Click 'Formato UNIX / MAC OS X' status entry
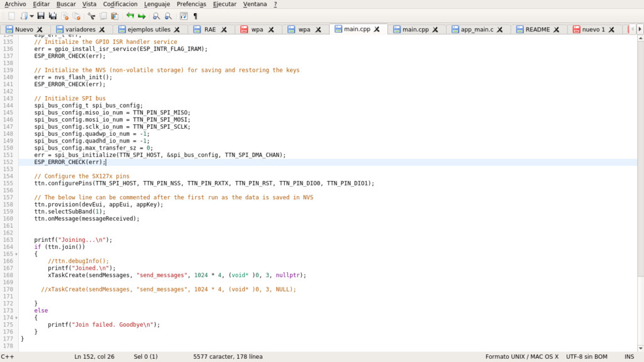This screenshot has width=644, height=362. (x=521, y=357)
